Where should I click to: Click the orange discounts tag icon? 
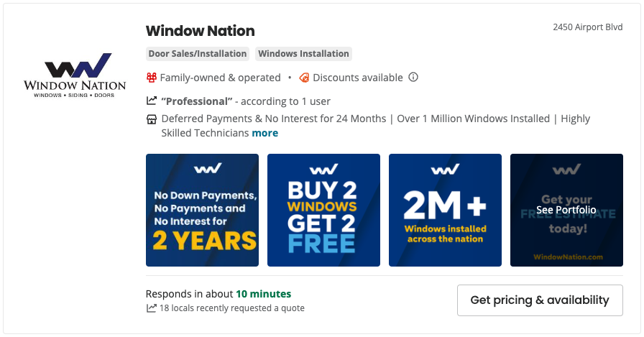(x=304, y=78)
